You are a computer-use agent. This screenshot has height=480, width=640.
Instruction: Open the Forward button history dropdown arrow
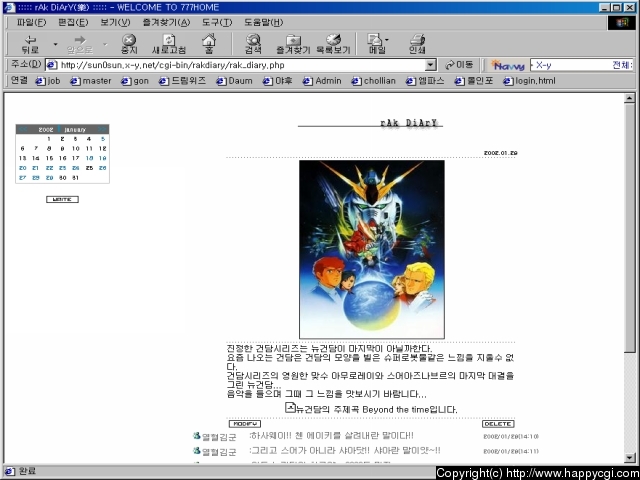tap(104, 44)
